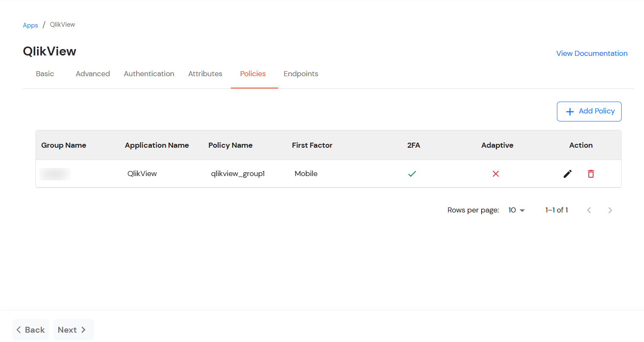Click the Add Policy button
The image size is (644, 342).
(589, 111)
